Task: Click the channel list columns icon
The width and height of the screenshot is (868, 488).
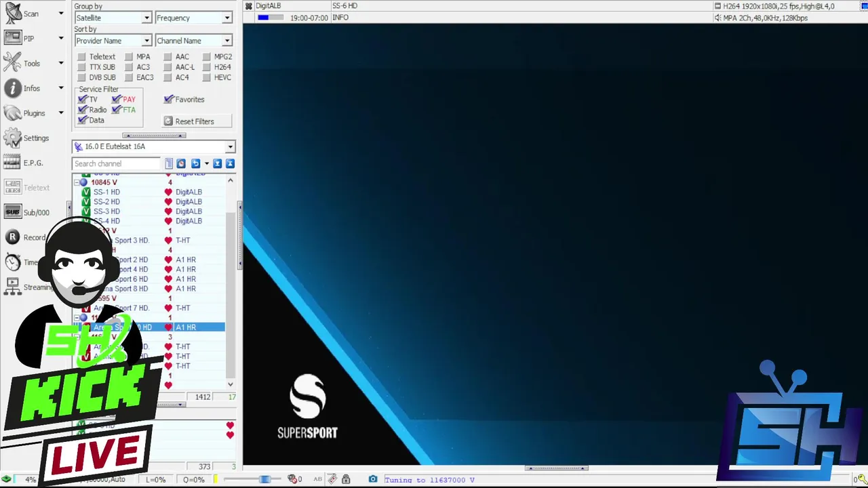Action: pyautogui.click(x=169, y=163)
